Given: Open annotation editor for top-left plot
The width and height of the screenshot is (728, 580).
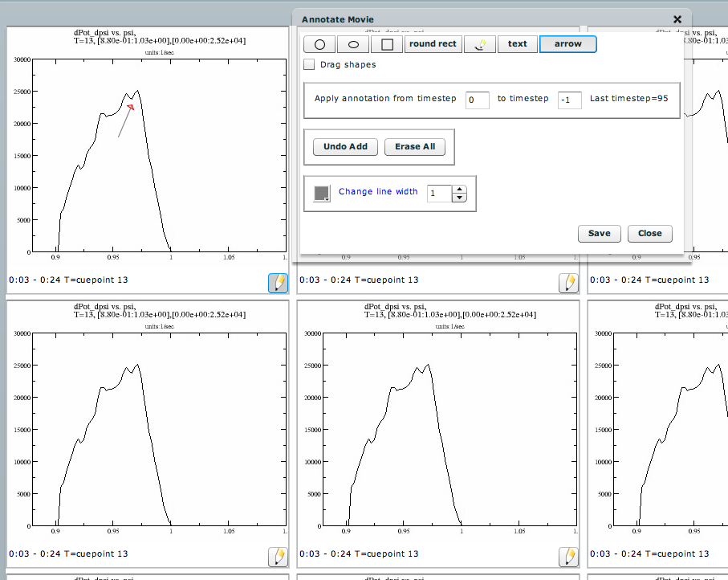Looking at the screenshot, I should (278, 283).
